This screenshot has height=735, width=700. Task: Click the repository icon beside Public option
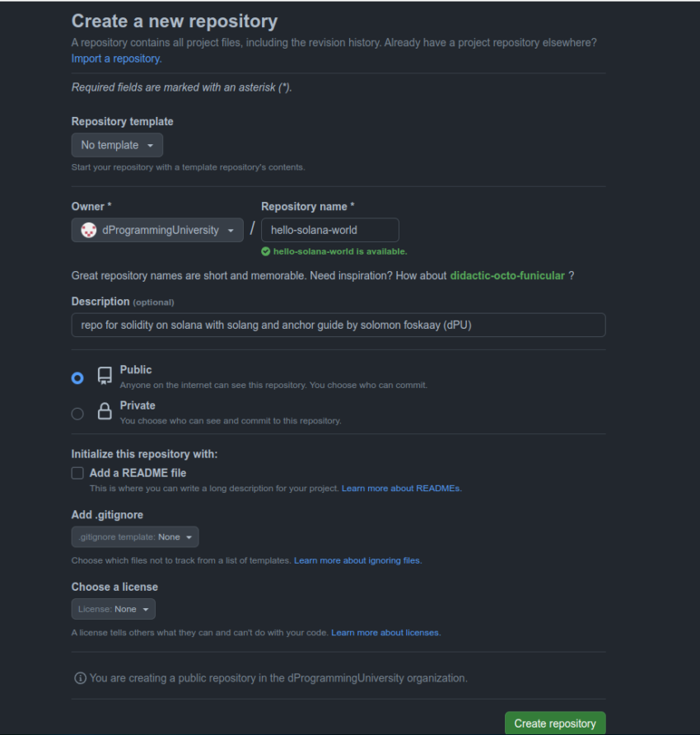tap(105, 376)
